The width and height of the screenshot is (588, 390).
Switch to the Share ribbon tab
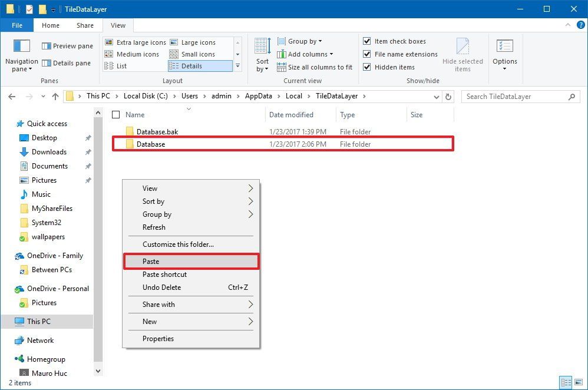(x=85, y=25)
